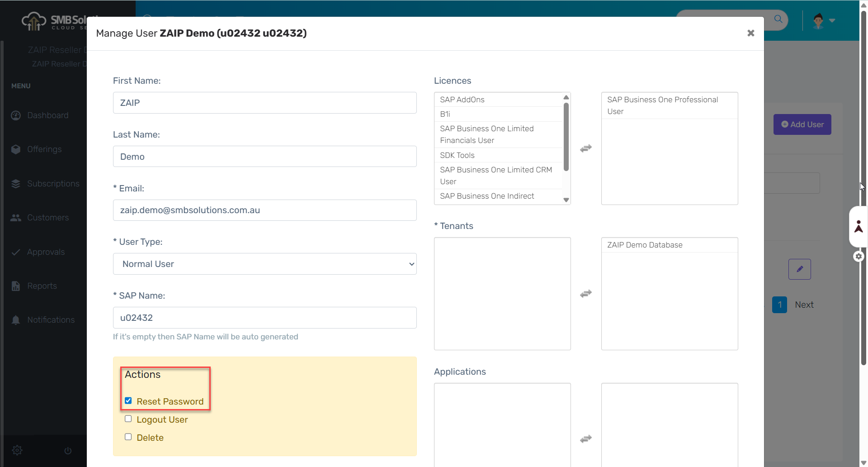Click into the Email input field

point(264,210)
